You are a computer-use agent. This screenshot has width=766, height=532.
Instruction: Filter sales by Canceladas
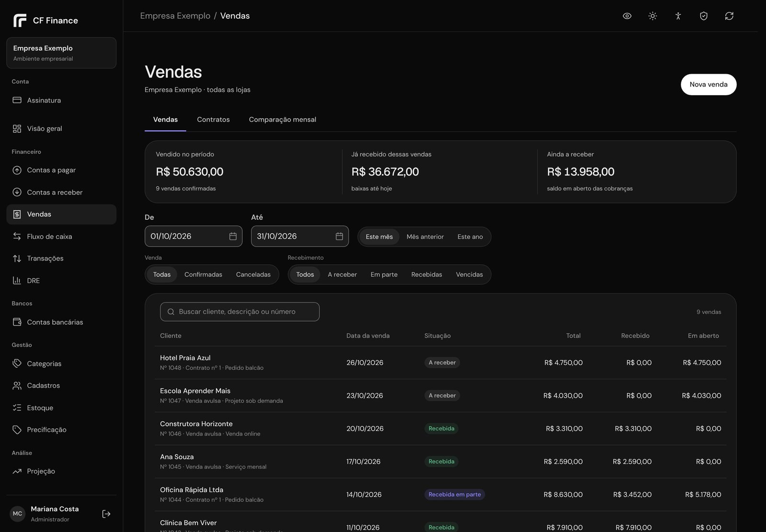coord(253,274)
